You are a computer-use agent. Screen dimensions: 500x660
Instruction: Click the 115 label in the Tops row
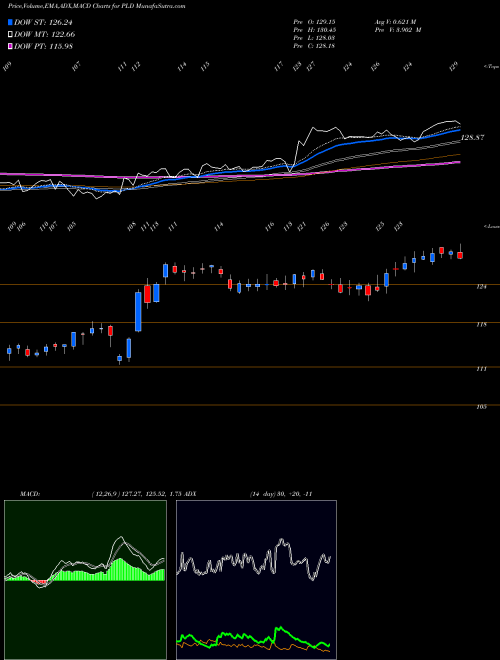pyautogui.click(x=205, y=67)
